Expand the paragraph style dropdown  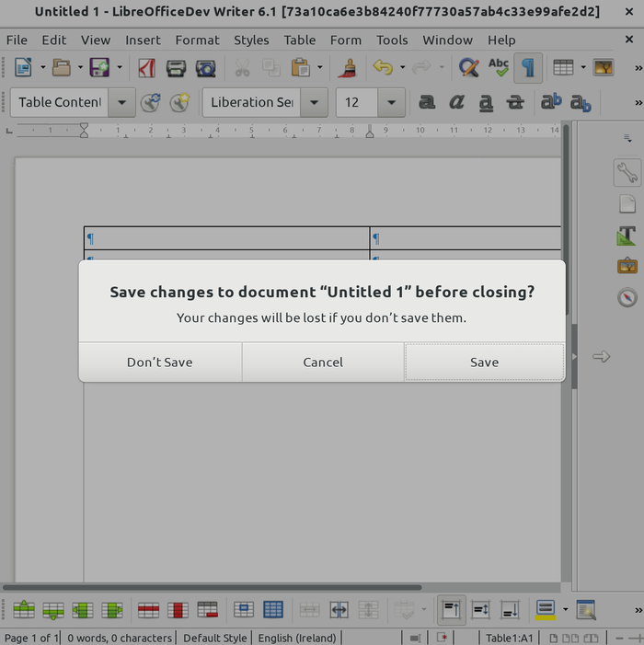pos(122,102)
